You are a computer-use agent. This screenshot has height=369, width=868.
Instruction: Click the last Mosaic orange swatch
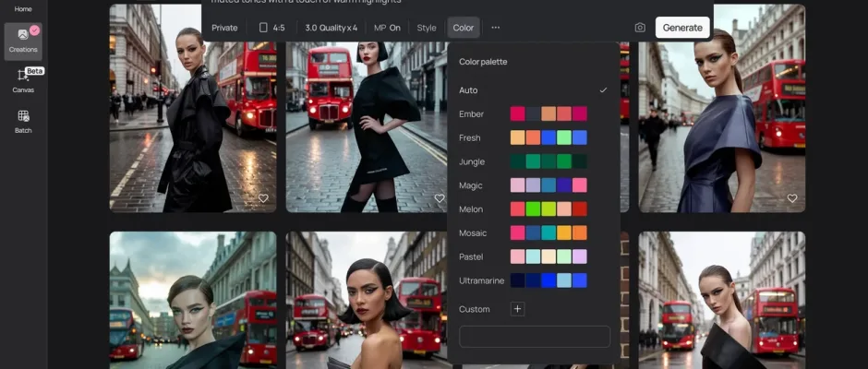point(580,232)
